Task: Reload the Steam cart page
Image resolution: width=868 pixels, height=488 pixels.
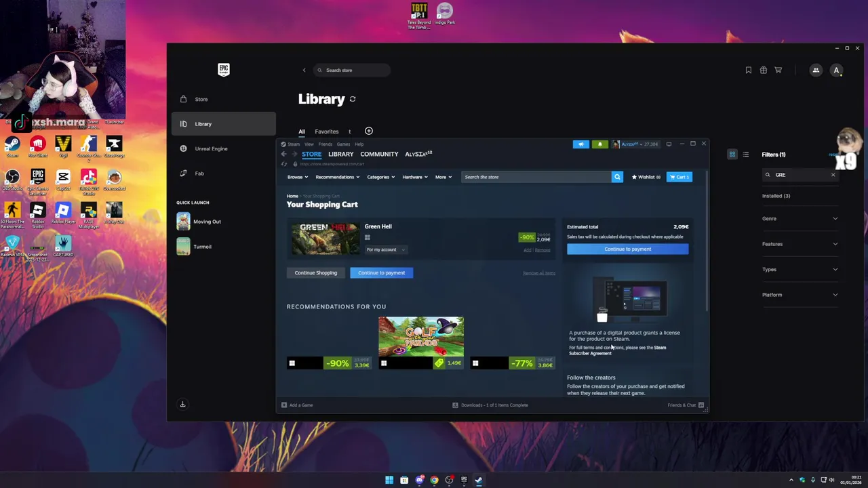Action: 284,164
